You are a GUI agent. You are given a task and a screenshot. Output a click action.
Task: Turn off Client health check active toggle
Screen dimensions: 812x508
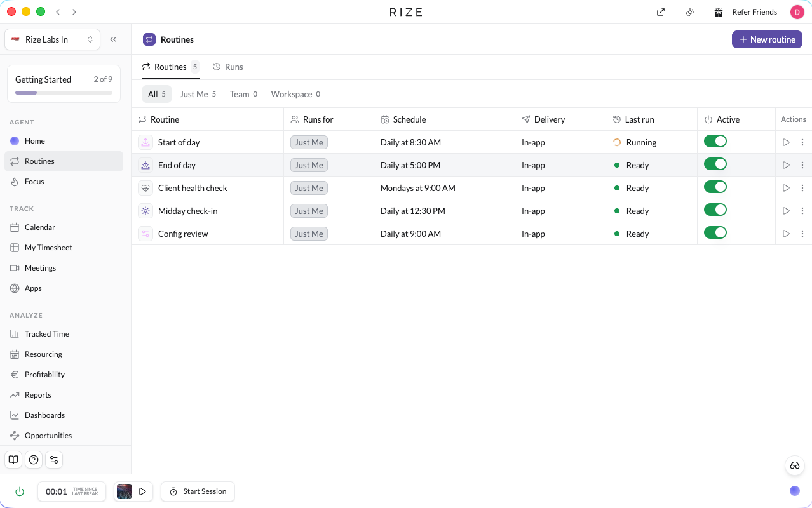[x=715, y=187]
